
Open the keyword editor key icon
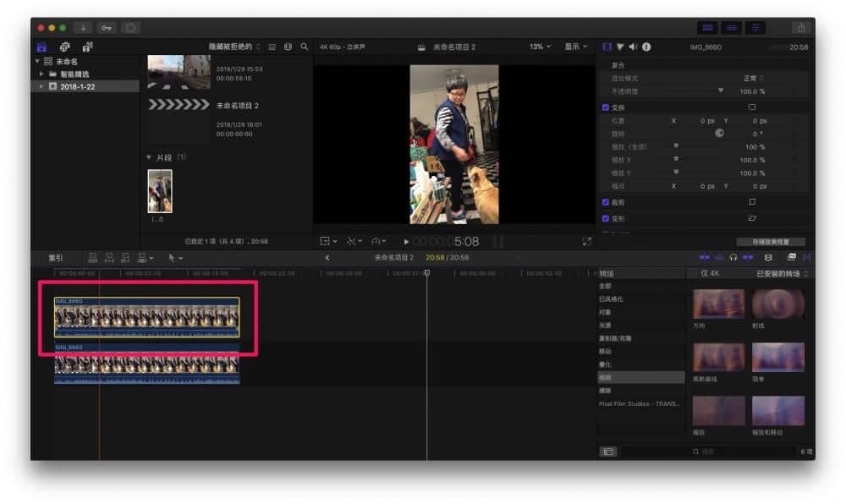tap(107, 28)
